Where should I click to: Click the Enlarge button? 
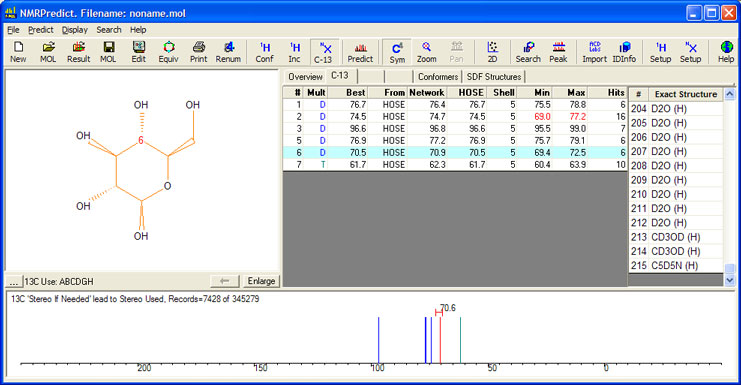click(261, 281)
